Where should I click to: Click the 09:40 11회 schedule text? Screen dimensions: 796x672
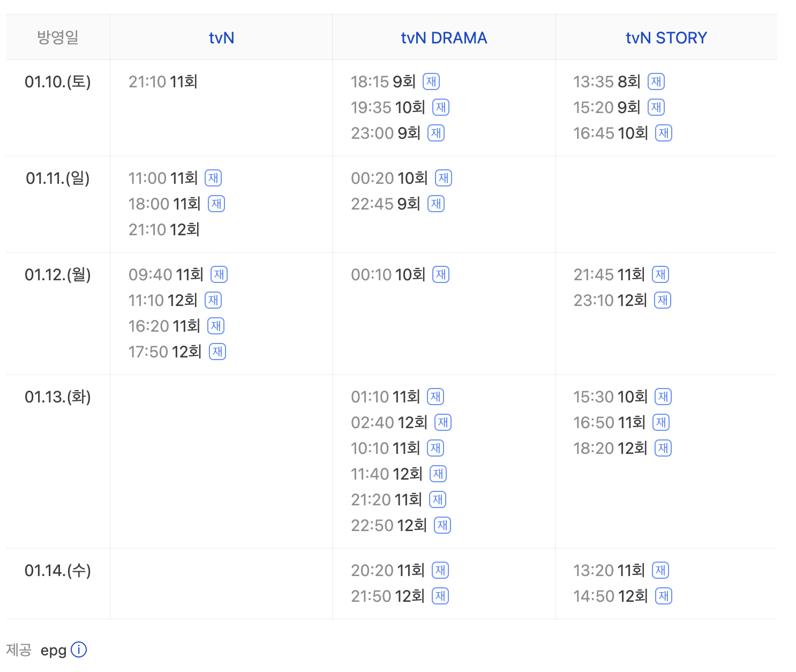166,274
